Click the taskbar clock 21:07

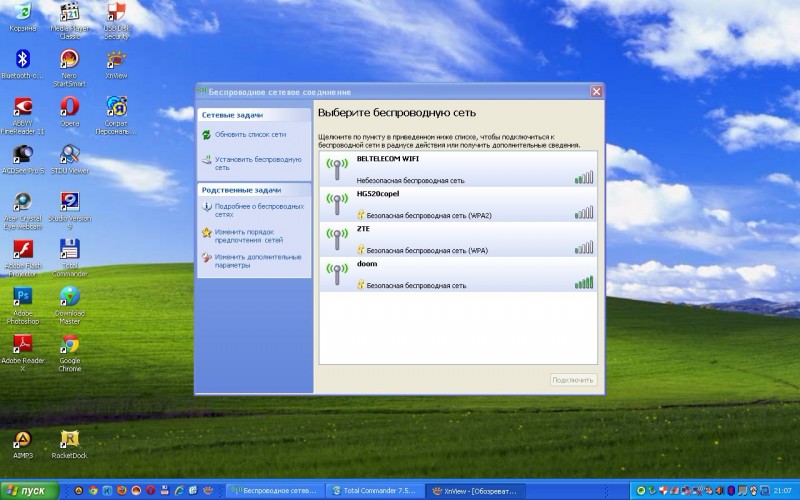click(x=783, y=490)
